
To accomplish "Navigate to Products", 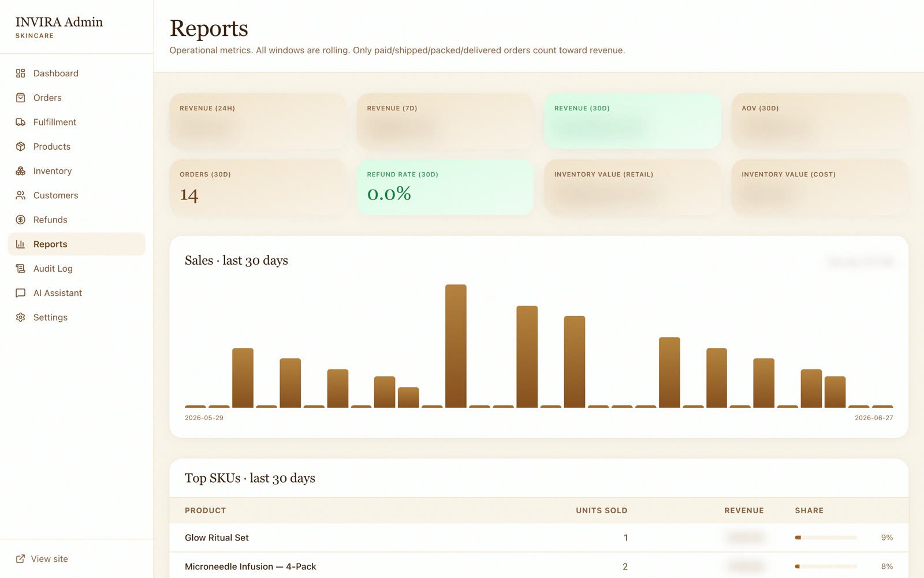I will [x=77, y=147].
